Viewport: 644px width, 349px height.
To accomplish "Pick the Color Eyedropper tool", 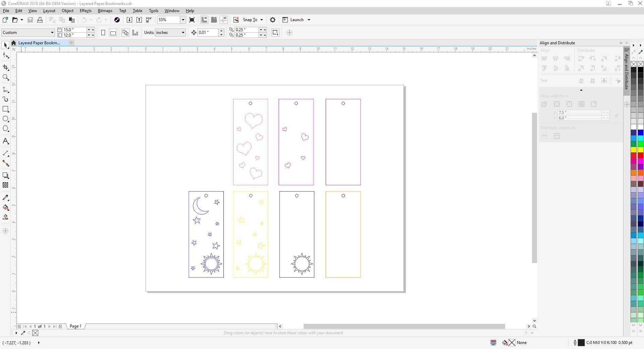I will pos(5,197).
